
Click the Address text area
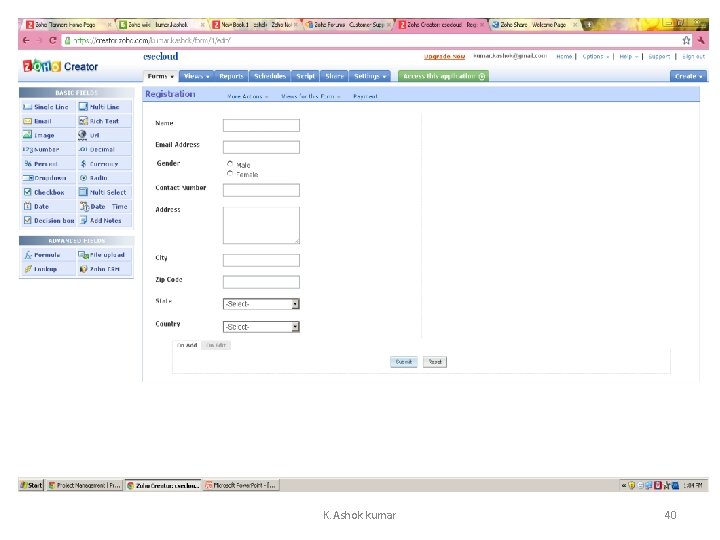tap(261, 225)
